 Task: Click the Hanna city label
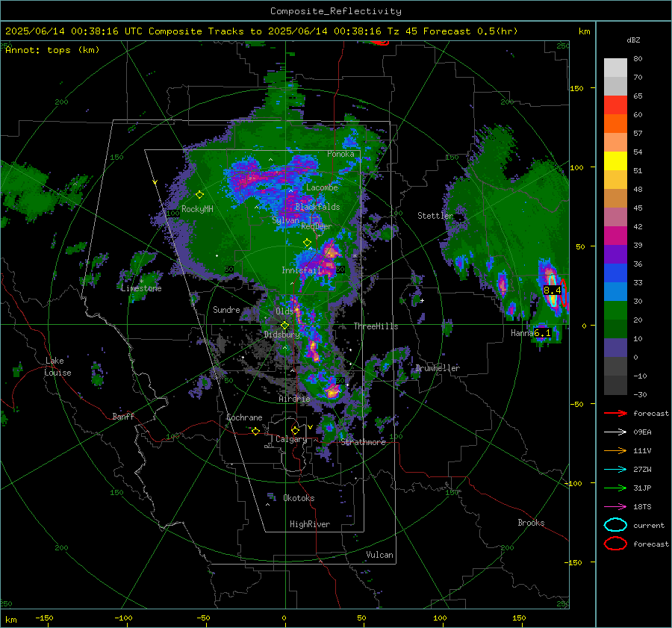(x=522, y=332)
